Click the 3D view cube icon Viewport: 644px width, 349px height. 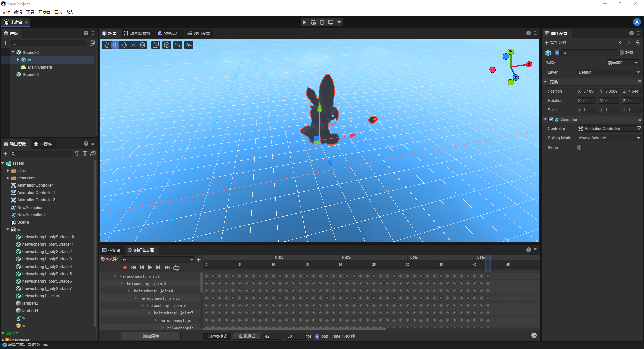pyautogui.click(x=167, y=45)
